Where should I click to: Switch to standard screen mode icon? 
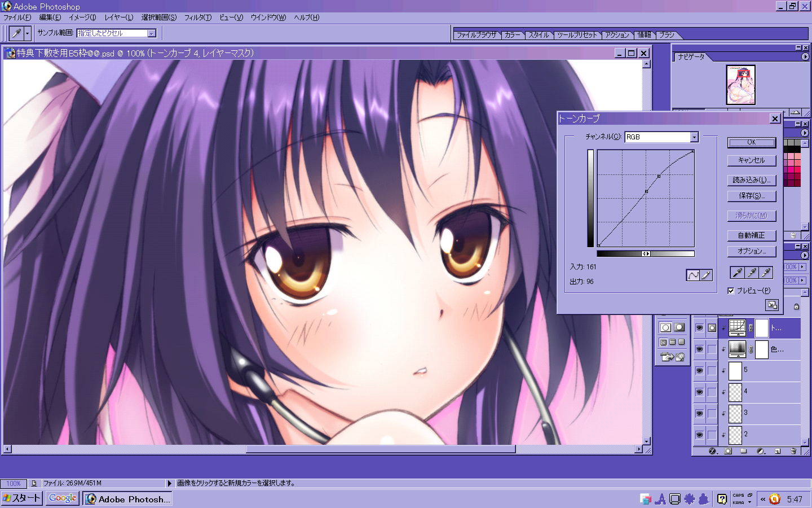(x=663, y=342)
